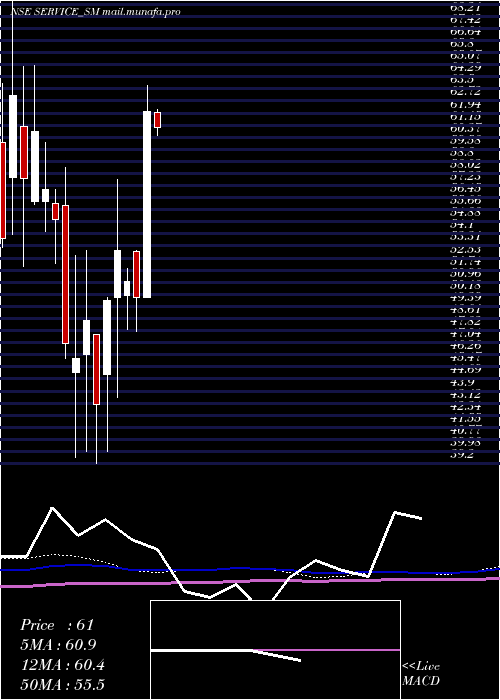Click the 50.96 price axis label
This screenshot has width=500, height=700.
(466, 274)
